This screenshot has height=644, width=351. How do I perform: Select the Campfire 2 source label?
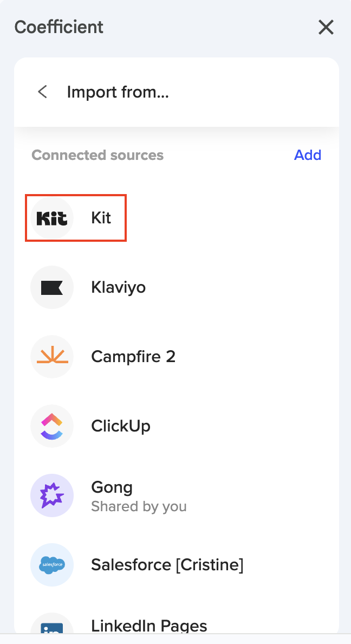pyautogui.click(x=133, y=357)
